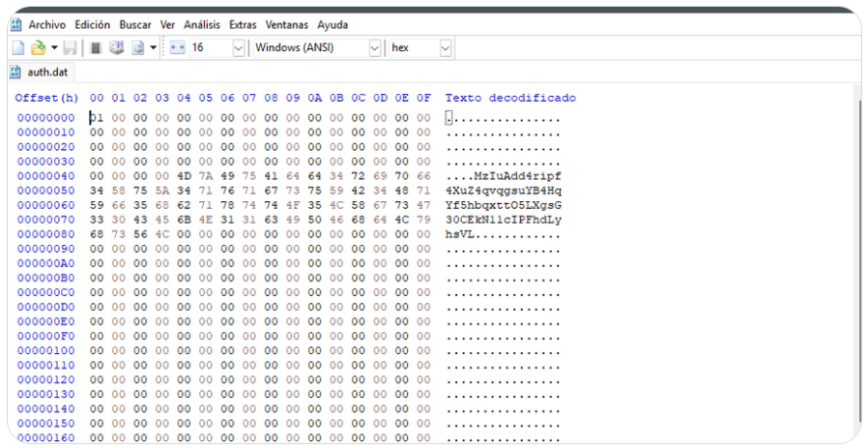
Task: Open the Edición menu
Action: pyautogui.click(x=93, y=24)
